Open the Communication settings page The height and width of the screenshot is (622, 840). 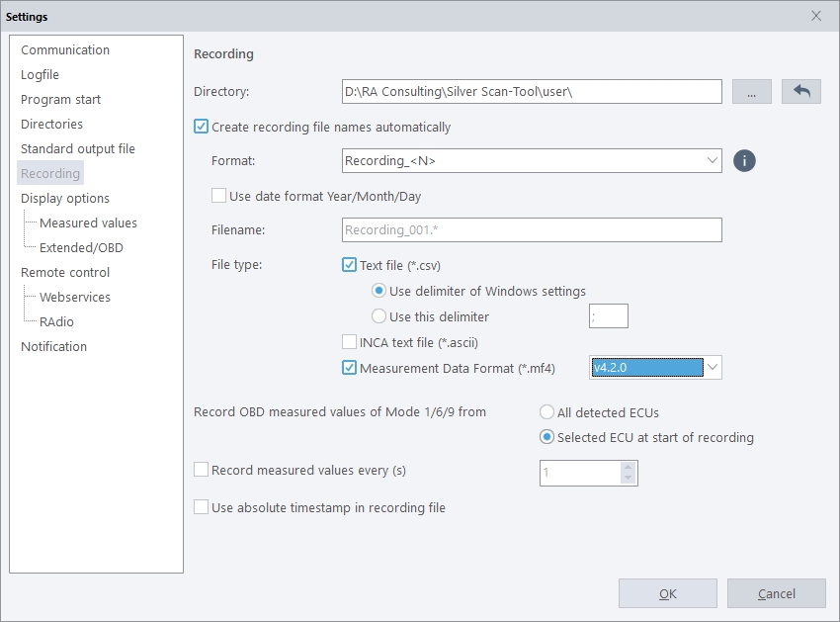(65, 49)
